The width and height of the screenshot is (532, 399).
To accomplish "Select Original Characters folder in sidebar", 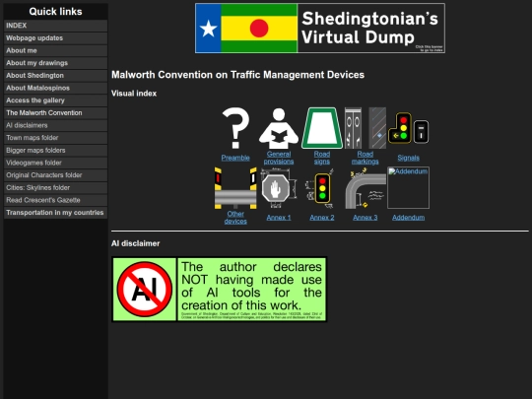I will pyautogui.click(x=55, y=175).
